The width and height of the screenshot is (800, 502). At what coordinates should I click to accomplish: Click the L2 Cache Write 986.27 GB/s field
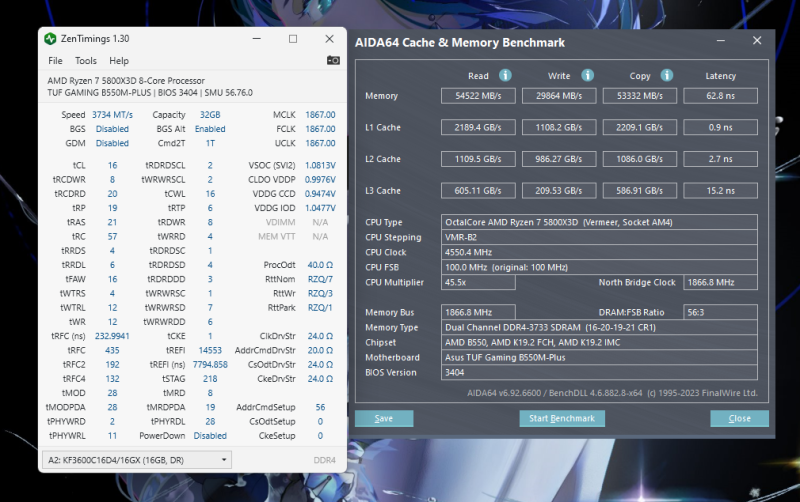pos(559,159)
